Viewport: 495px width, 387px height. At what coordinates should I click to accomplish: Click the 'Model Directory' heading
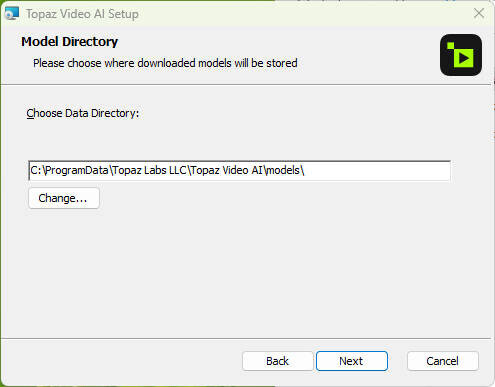(69, 42)
